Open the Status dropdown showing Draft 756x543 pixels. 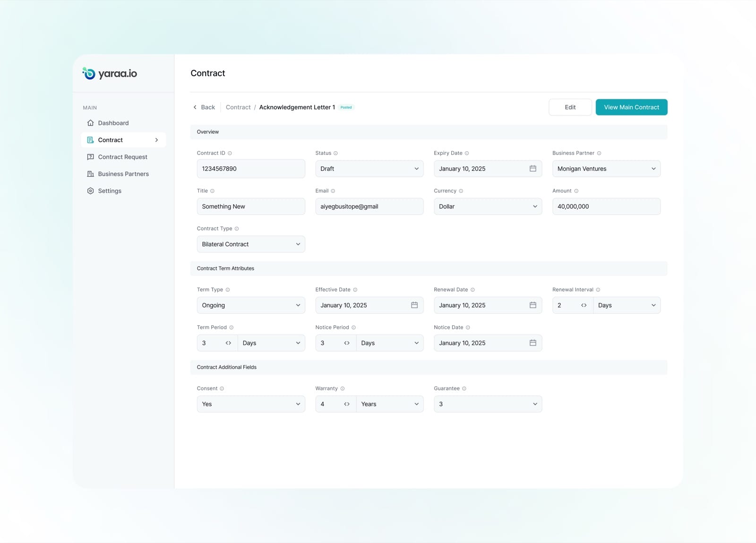pyautogui.click(x=369, y=169)
